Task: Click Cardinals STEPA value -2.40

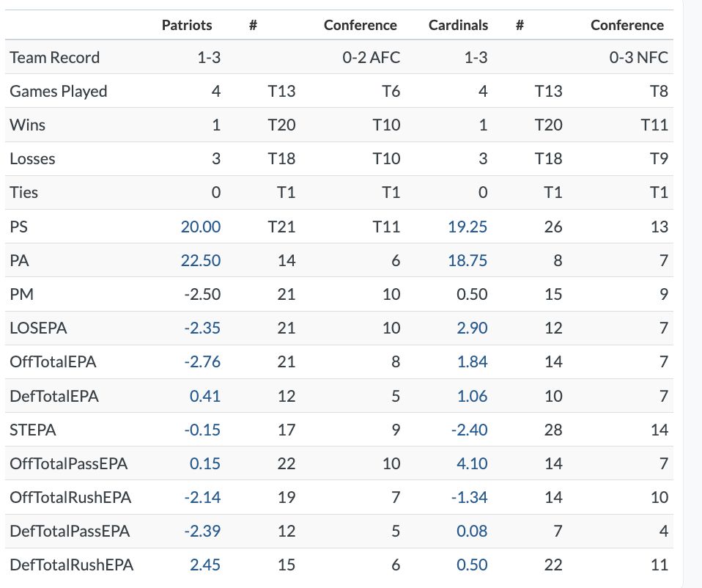Action: (x=469, y=430)
